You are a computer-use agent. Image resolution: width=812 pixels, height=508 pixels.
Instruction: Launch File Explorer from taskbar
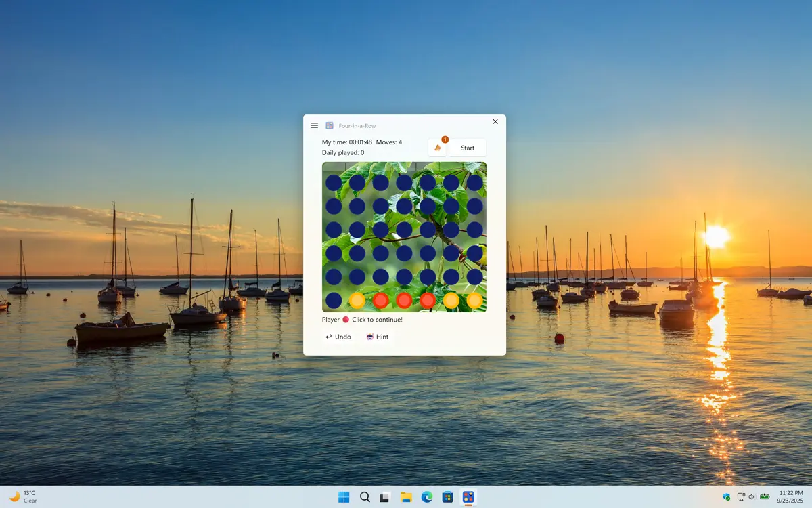tap(406, 497)
